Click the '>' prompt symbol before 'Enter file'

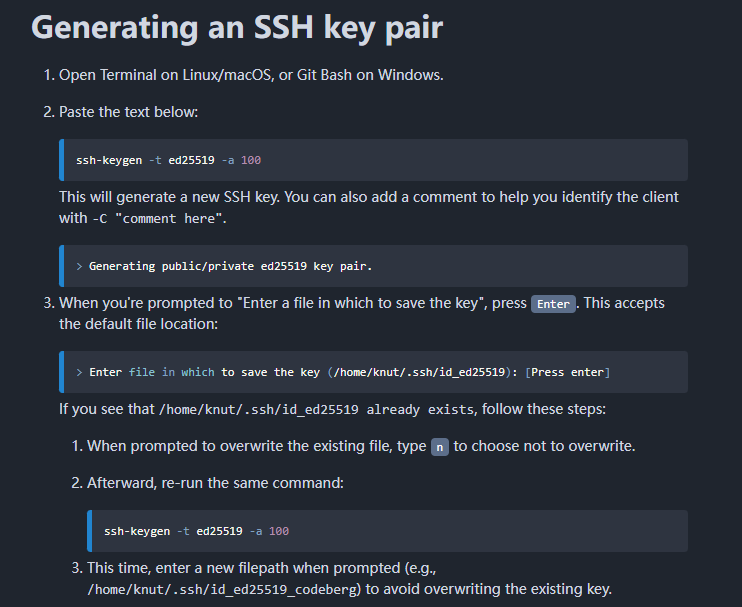click(79, 372)
